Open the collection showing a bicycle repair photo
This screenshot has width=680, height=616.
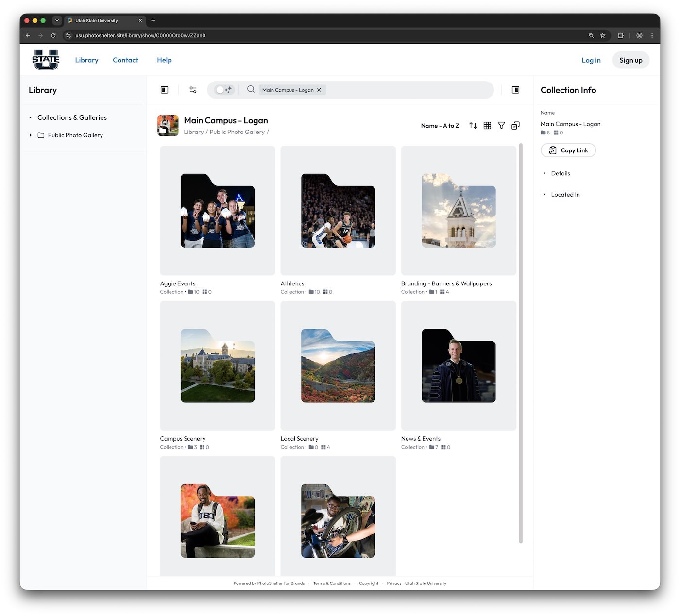(338, 516)
